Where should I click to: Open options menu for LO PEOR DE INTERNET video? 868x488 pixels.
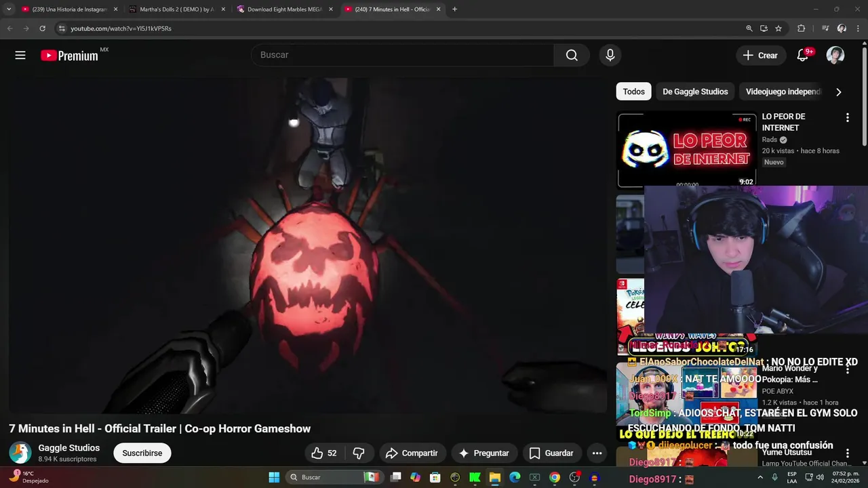click(847, 118)
